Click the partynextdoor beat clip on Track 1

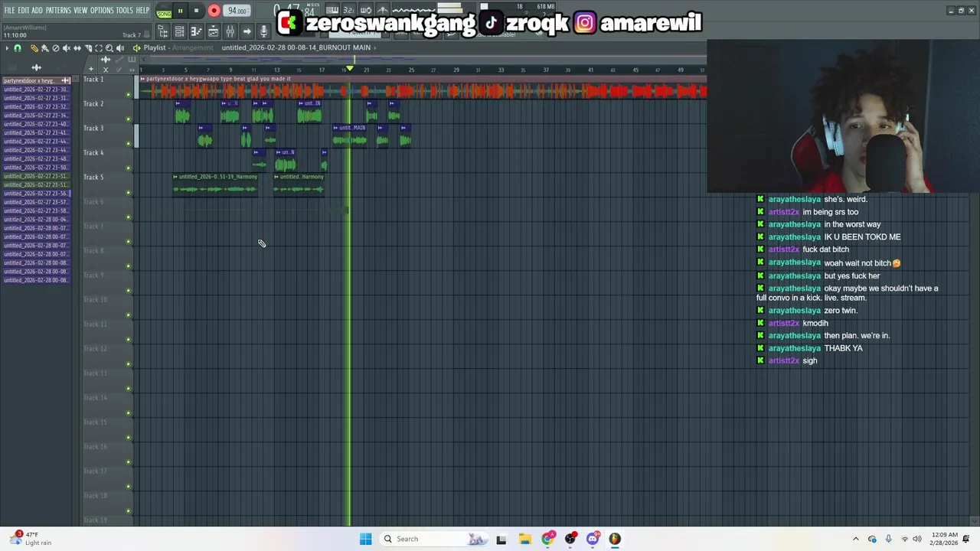click(x=422, y=88)
